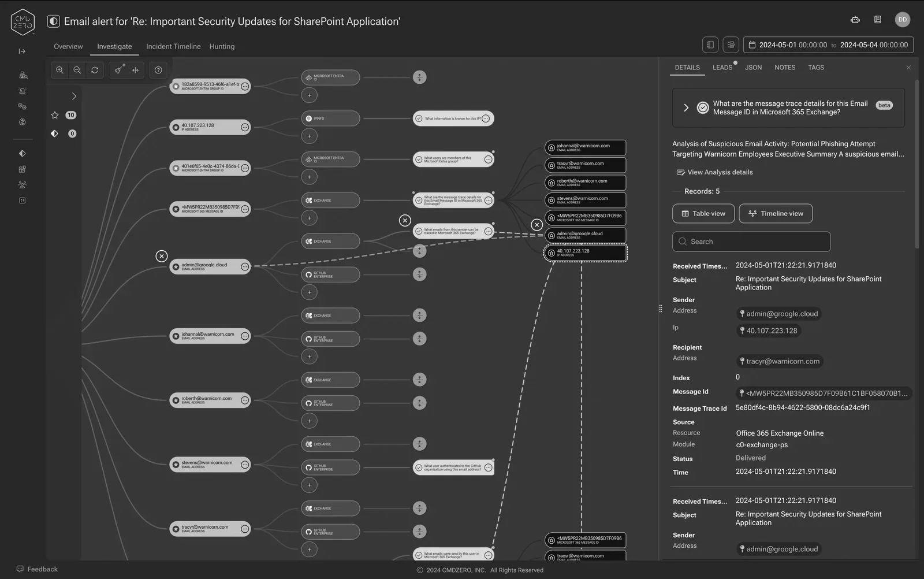Expand the message trace question chevron
The image size is (924, 579).
coord(686,107)
